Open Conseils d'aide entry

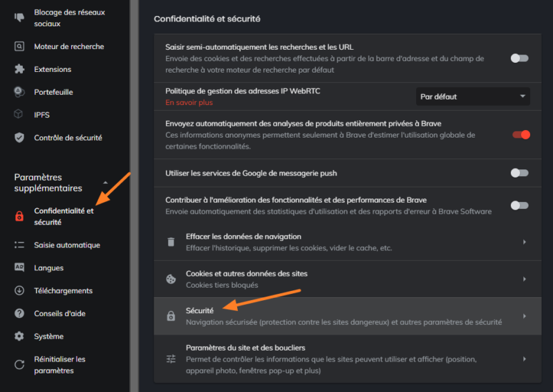click(x=59, y=313)
